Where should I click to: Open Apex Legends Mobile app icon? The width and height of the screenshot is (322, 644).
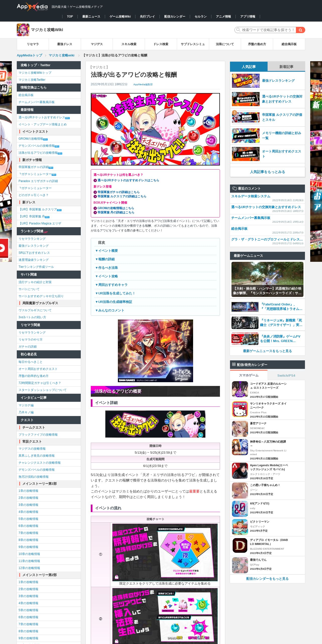[240, 471]
